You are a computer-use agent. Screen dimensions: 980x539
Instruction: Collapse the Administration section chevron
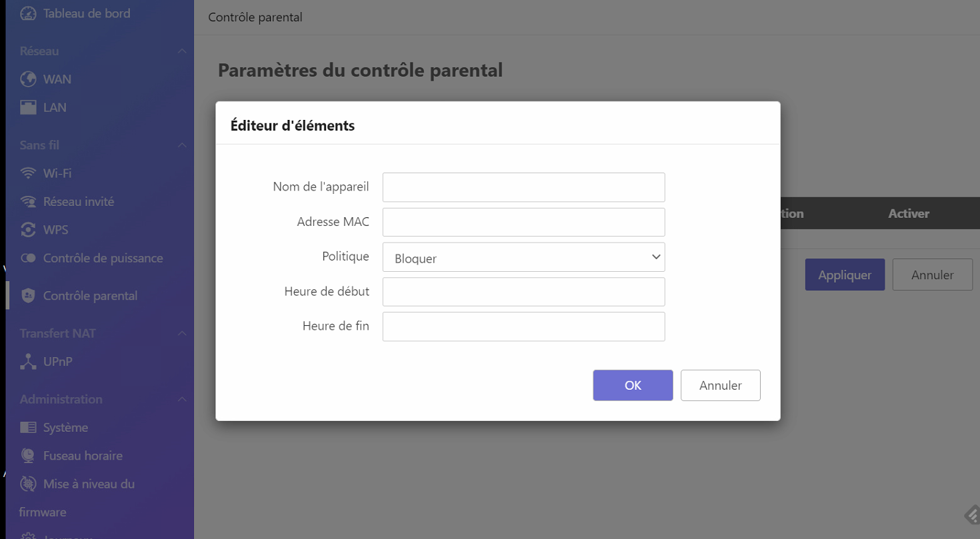click(182, 400)
